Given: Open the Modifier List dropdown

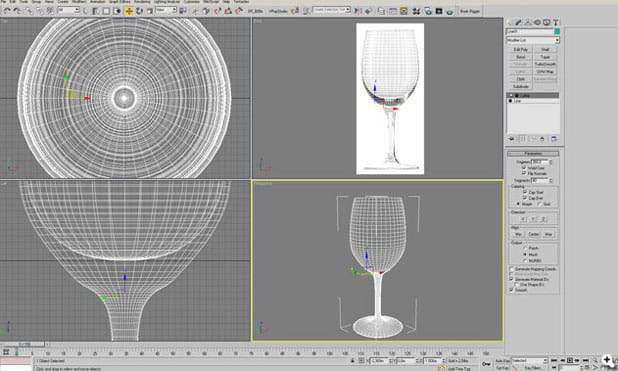Looking at the screenshot, I should [x=533, y=40].
